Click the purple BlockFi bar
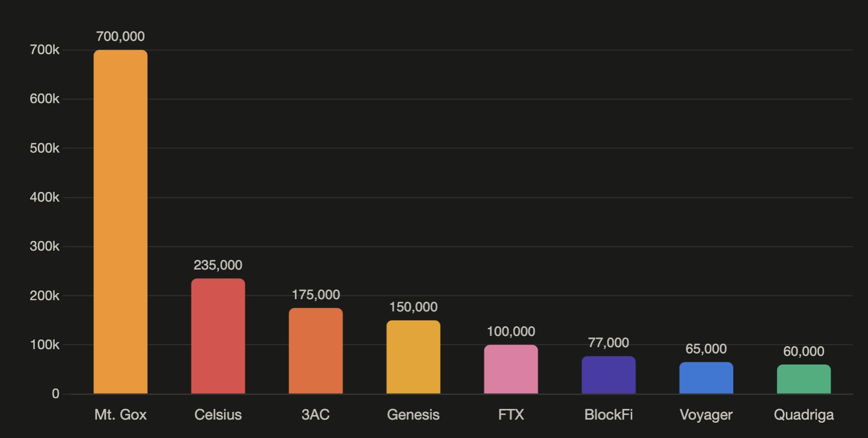This screenshot has width=868, height=438. [x=609, y=375]
